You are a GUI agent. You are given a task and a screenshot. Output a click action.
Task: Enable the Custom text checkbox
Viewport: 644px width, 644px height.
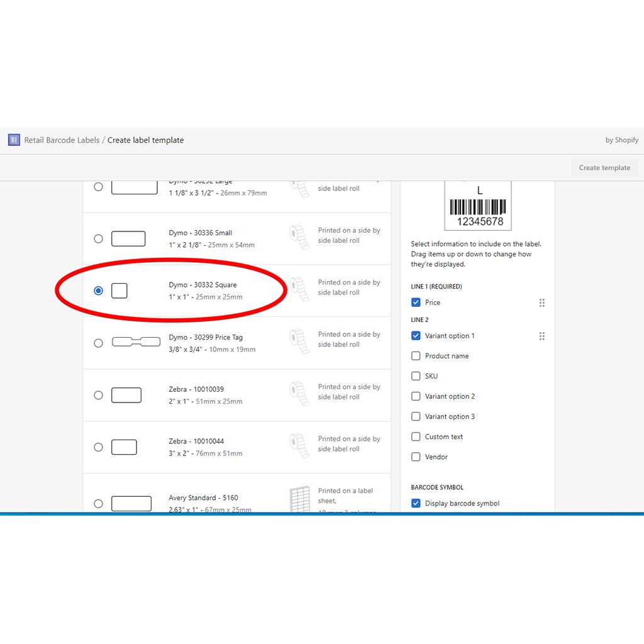coord(416,436)
